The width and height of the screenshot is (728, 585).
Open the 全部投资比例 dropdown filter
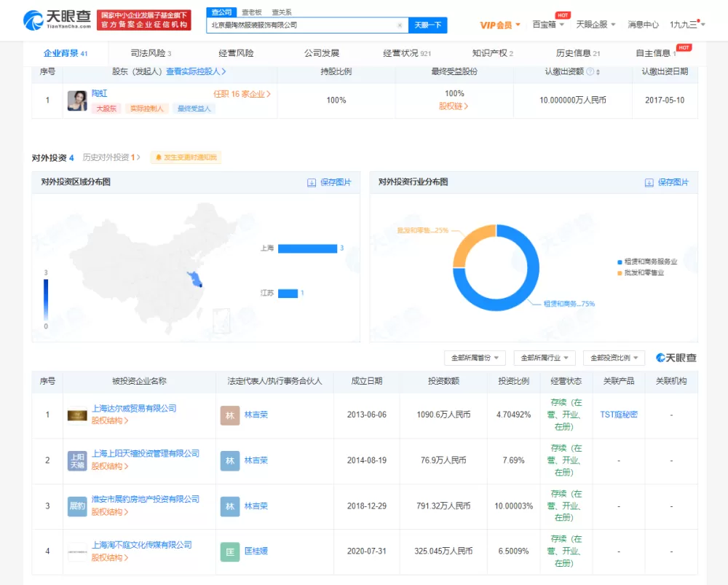[x=614, y=358]
